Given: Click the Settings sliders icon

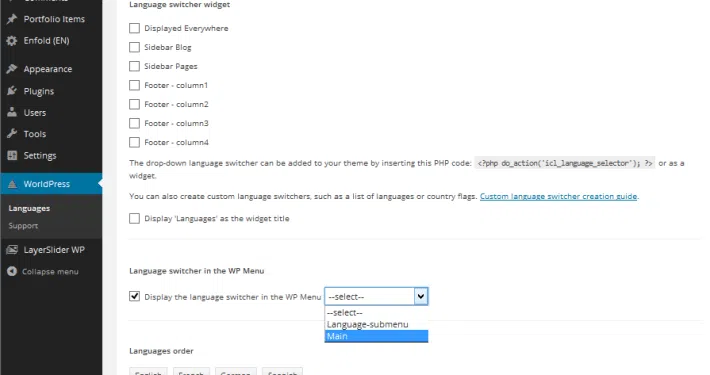Looking at the screenshot, I should [x=12, y=155].
